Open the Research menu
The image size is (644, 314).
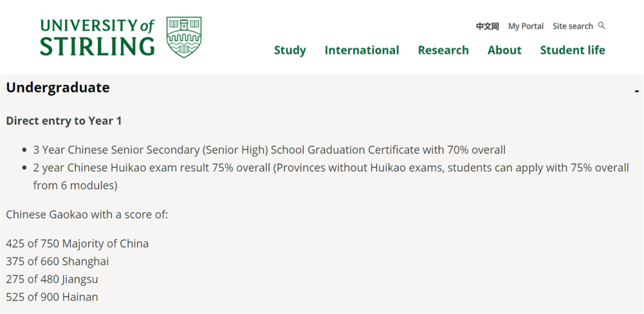tap(443, 50)
